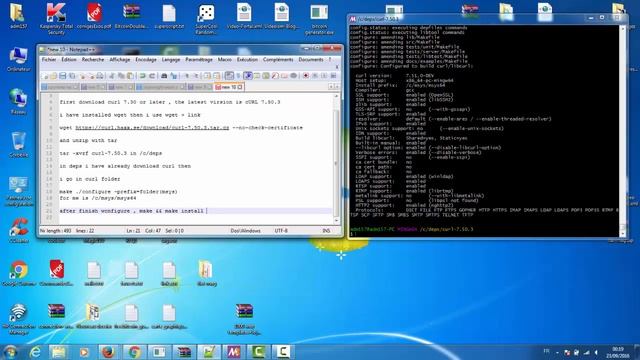Screen dimensions: 640x360
Task: Click the New file icon in Notepad++ toolbar
Action: pyautogui.click(x=45, y=76)
